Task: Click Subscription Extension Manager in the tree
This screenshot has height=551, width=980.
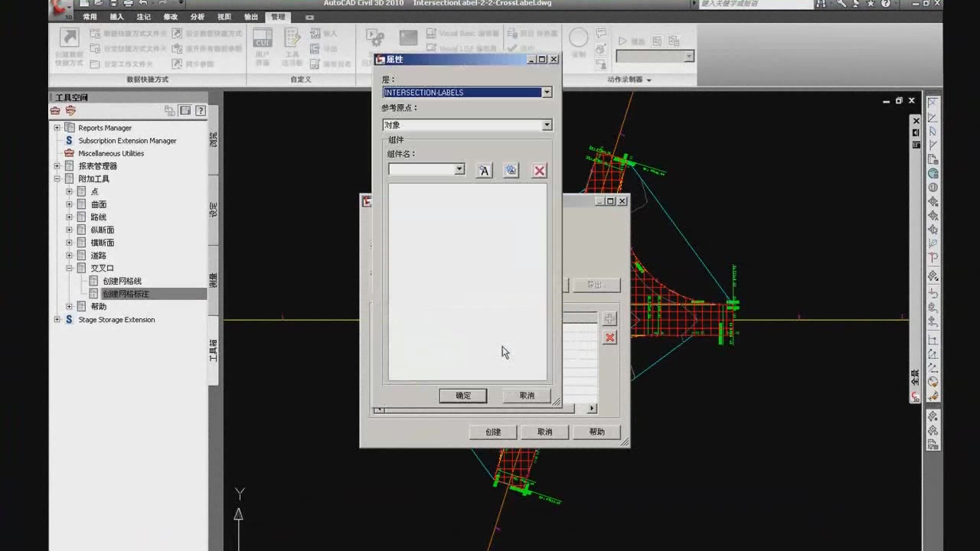Action: click(127, 140)
